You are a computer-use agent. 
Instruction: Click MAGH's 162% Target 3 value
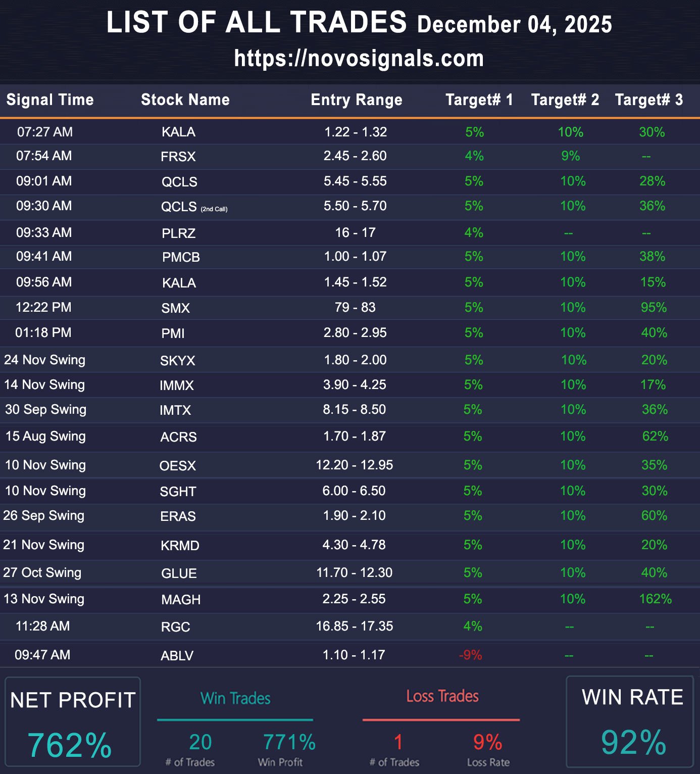pyautogui.click(x=655, y=599)
